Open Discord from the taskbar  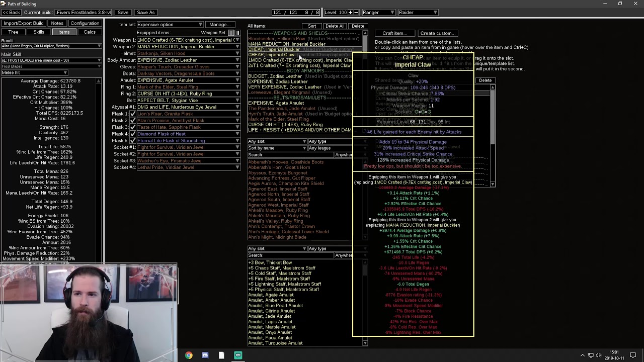point(205,355)
